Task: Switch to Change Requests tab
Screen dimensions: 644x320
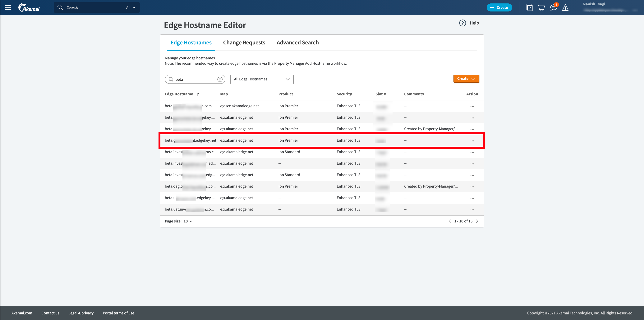Action: pyautogui.click(x=244, y=43)
